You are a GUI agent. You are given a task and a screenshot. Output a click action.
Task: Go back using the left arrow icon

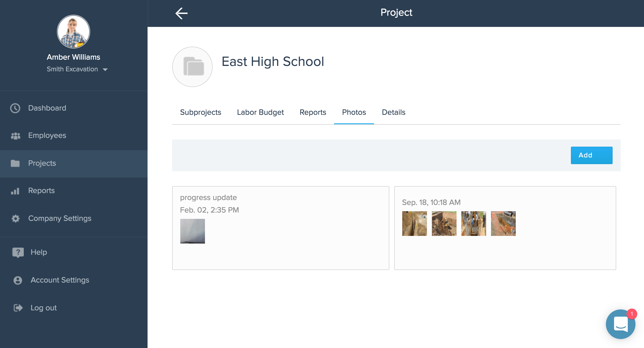181,13
